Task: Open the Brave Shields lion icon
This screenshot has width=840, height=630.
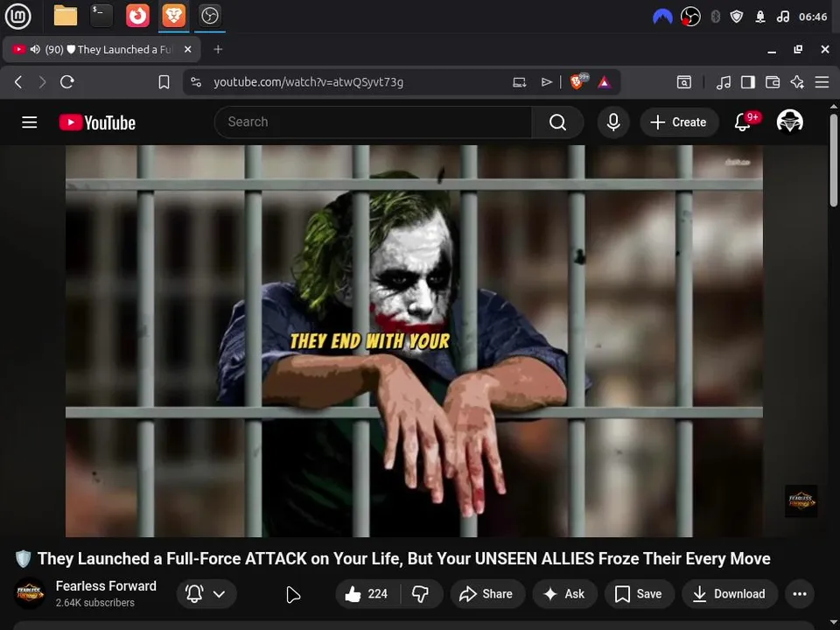Action: point(577,81)
